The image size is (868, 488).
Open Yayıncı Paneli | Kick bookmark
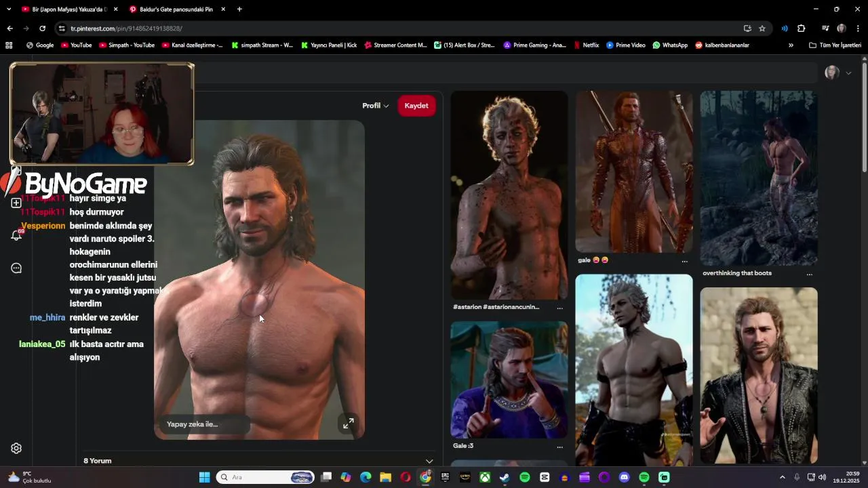click(328, 45)
